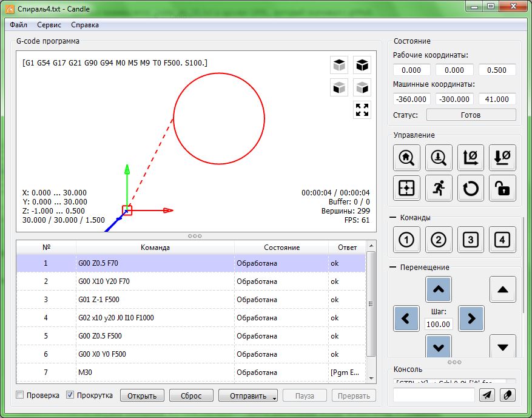The image size is (532, 418).
Task: Start homing with the house magnifier icon
Action: click(406, 157)
